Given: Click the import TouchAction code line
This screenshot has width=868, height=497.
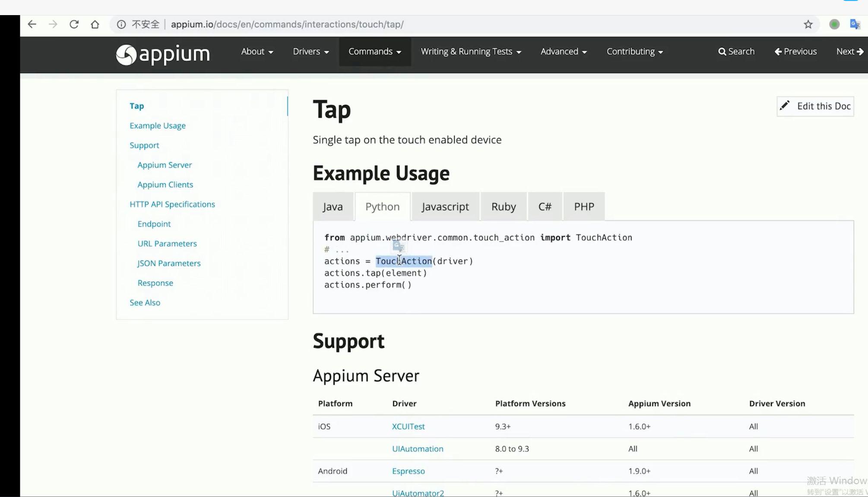Looking at the screenshot, I should click(478, 238).
